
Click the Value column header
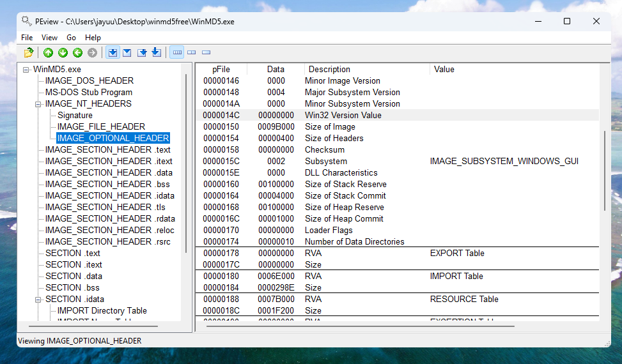pos(514,70)
